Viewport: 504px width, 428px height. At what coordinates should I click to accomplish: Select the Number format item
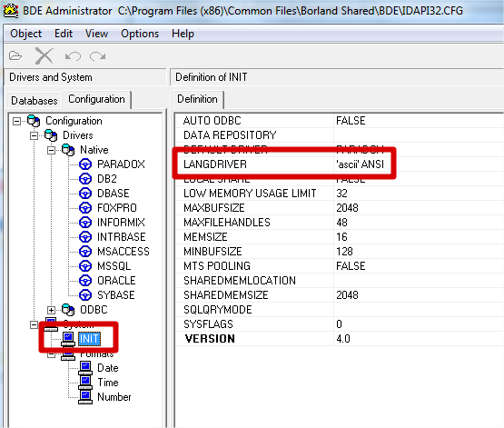[114, 397]
